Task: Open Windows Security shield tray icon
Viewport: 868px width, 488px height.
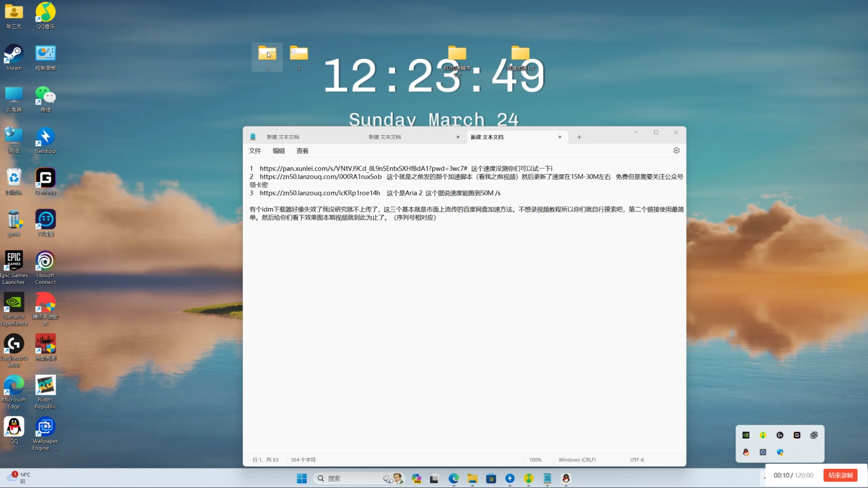Action: coord(780,452)
